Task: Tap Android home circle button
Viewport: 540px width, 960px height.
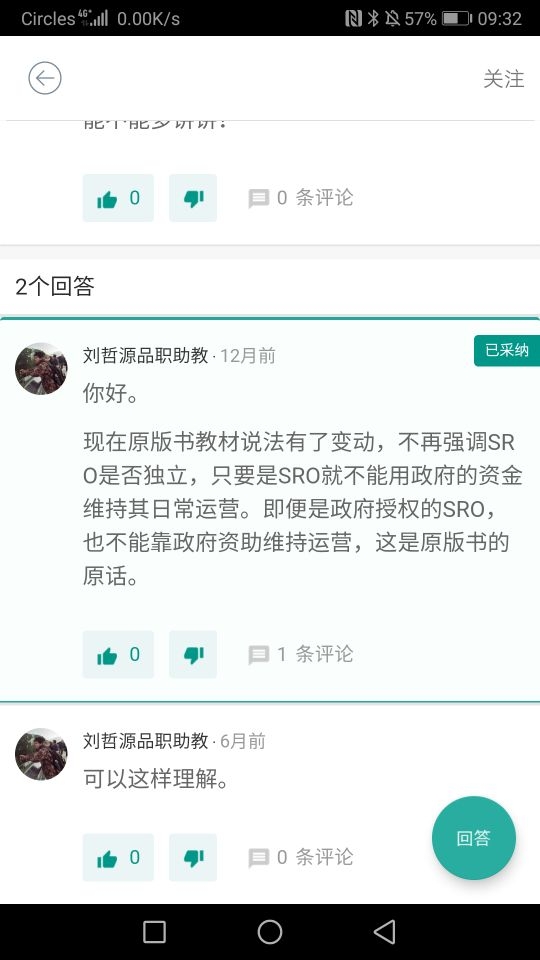Action: pos(270,932)
